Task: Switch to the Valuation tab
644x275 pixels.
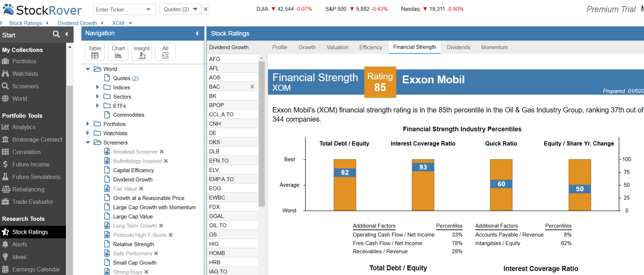Action: [x=337, y=47]
